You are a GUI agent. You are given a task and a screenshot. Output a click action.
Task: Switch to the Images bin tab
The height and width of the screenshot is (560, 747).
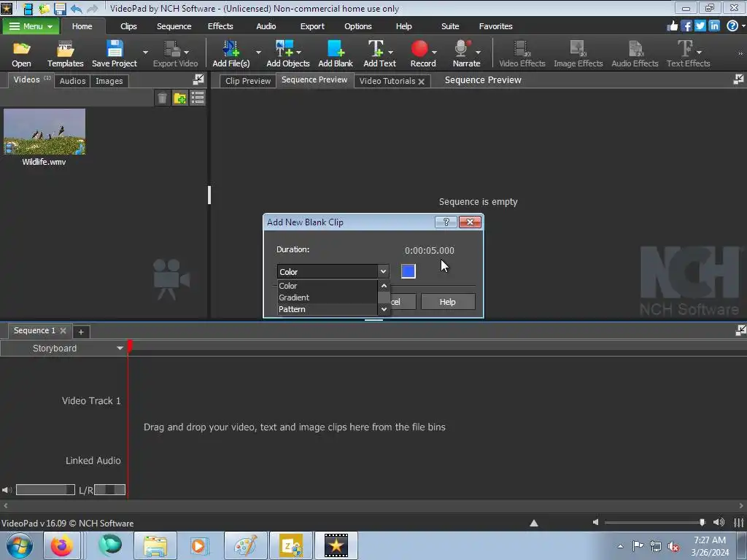109,81
